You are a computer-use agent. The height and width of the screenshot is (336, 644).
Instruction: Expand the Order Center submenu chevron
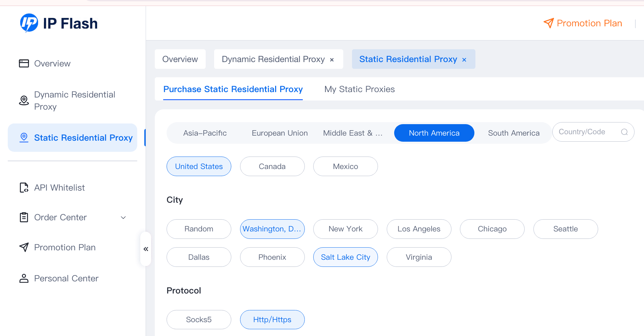coord(123,218)
